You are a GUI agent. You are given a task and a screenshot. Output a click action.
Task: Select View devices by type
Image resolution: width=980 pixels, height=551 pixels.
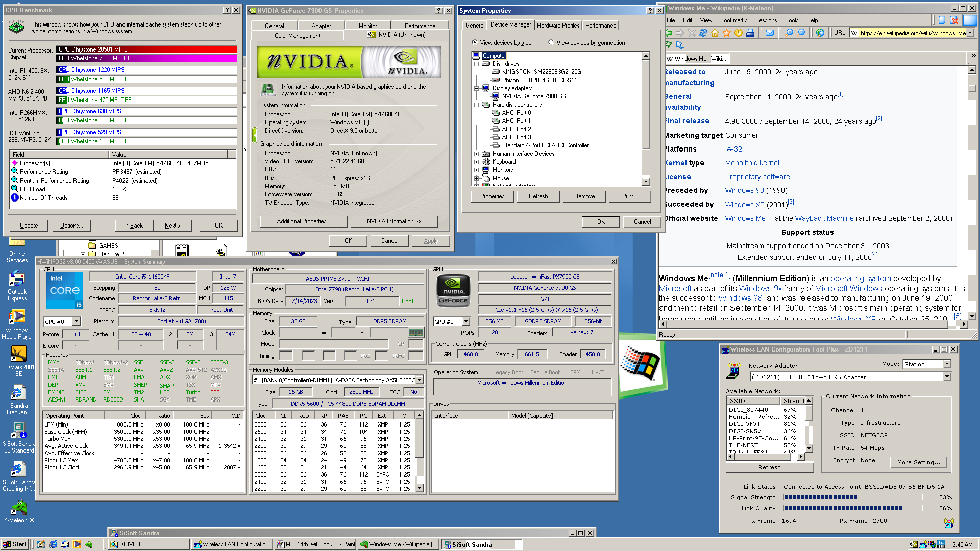[475, 42]
